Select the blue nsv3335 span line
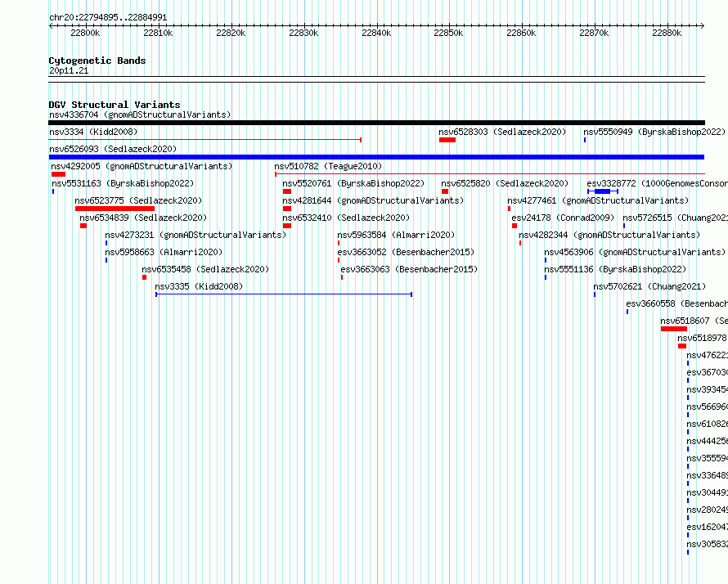 (284, 294)
